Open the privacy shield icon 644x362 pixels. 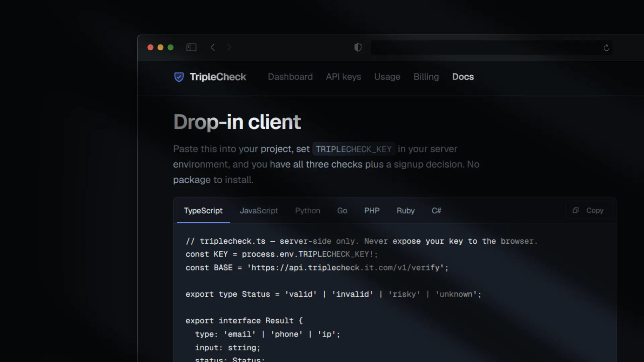(358, 47)
